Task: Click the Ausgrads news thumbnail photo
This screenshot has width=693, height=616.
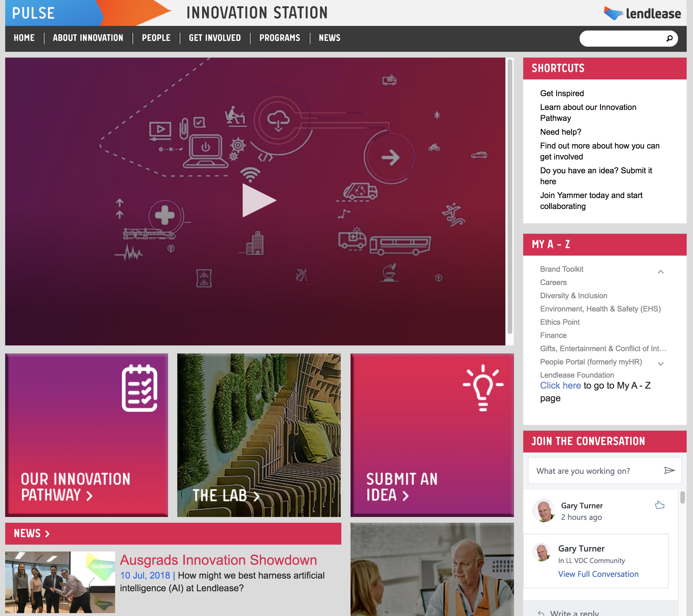Action: 60,582
